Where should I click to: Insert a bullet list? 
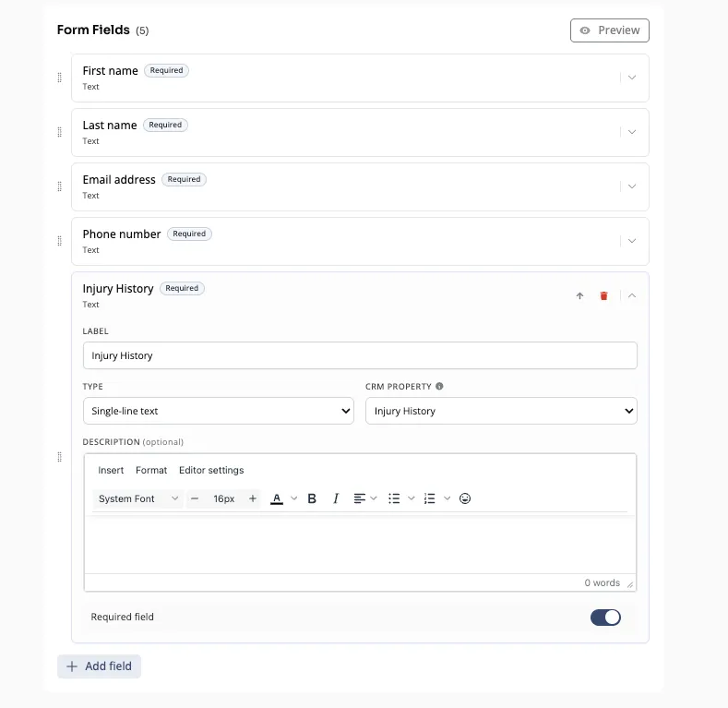[394, 498]
